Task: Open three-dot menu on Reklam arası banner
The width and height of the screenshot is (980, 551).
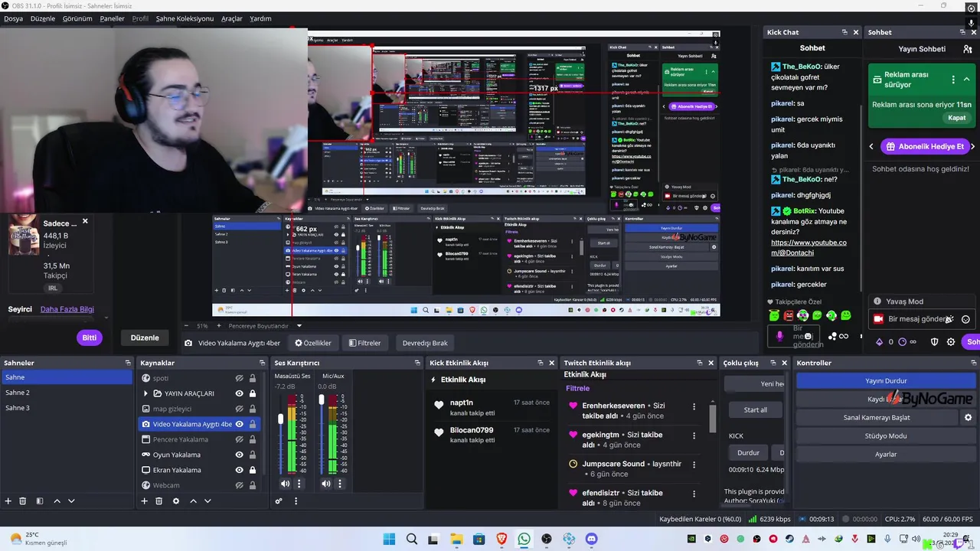Action: click(x=953, y=80)
